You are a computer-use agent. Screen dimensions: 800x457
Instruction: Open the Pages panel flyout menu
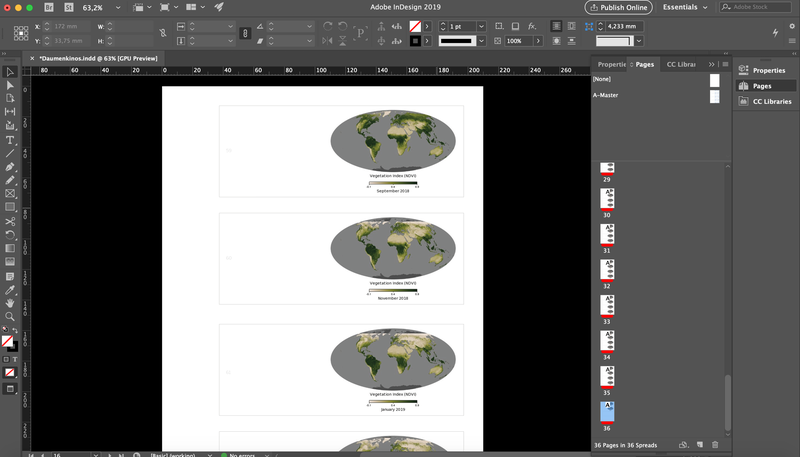tap(726, 64)
